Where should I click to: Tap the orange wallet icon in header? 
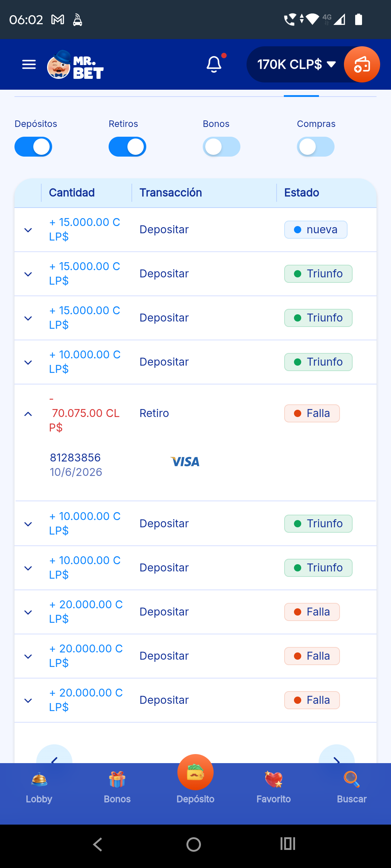pos(362,64)
